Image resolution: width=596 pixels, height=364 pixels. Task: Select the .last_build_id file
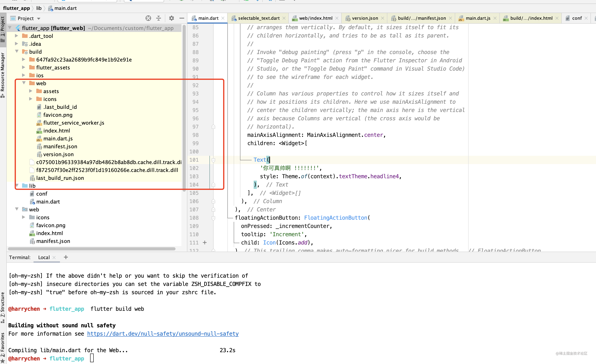(x=60, y=107)
